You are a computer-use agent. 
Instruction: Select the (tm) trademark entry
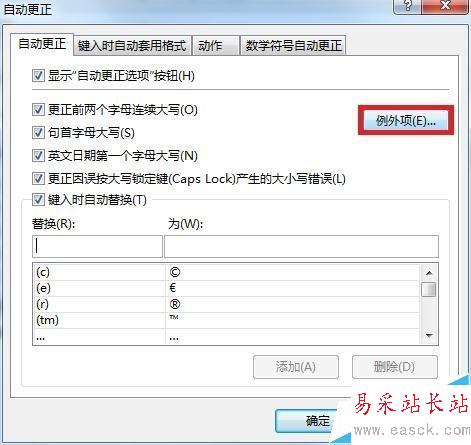click(226, 320)
